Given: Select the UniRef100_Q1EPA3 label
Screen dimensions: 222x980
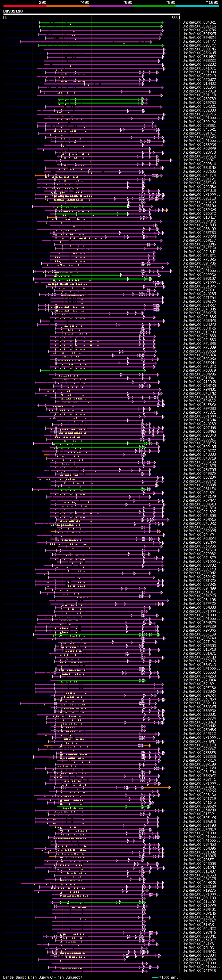Looking at the screenshot, I should tap(199, 332).
